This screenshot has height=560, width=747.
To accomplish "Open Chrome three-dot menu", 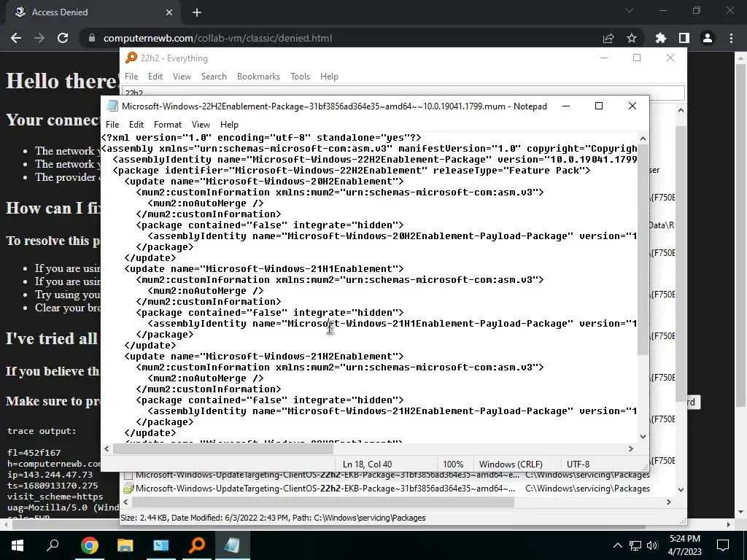I will (731, 38).
